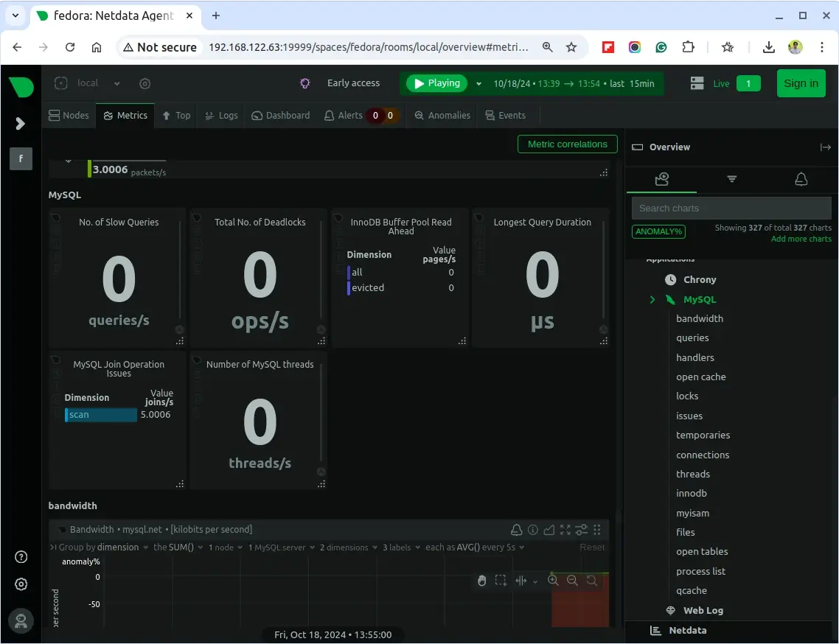Open the local room dropdown
839x644 pixels.
tap(116, 83)
